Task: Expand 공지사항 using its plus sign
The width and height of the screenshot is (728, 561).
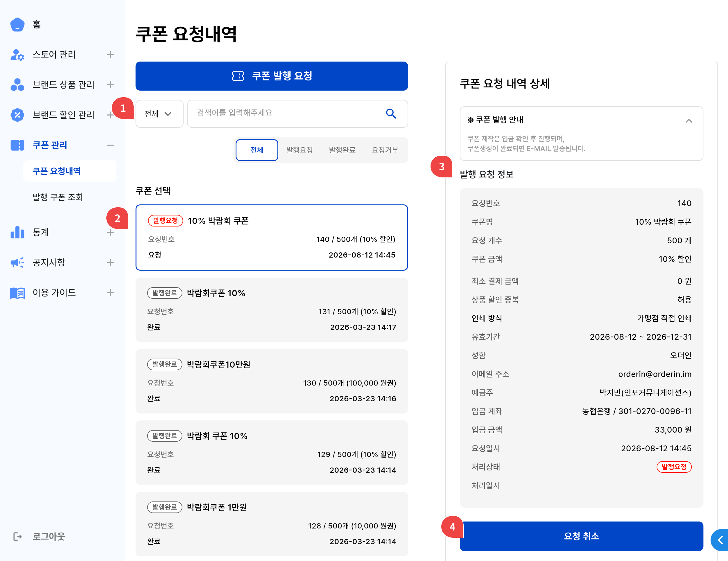Action: click(110, 262)
